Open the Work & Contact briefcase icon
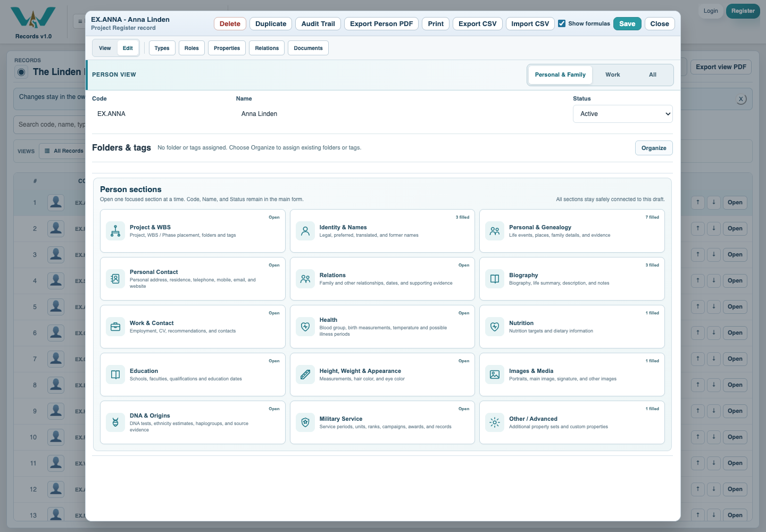The width and height of the screenshot is (766, 532). pos(115,327)
